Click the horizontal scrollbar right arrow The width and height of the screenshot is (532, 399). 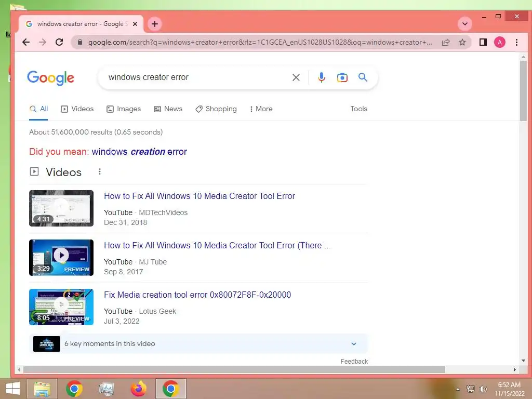tap(514, 369)
